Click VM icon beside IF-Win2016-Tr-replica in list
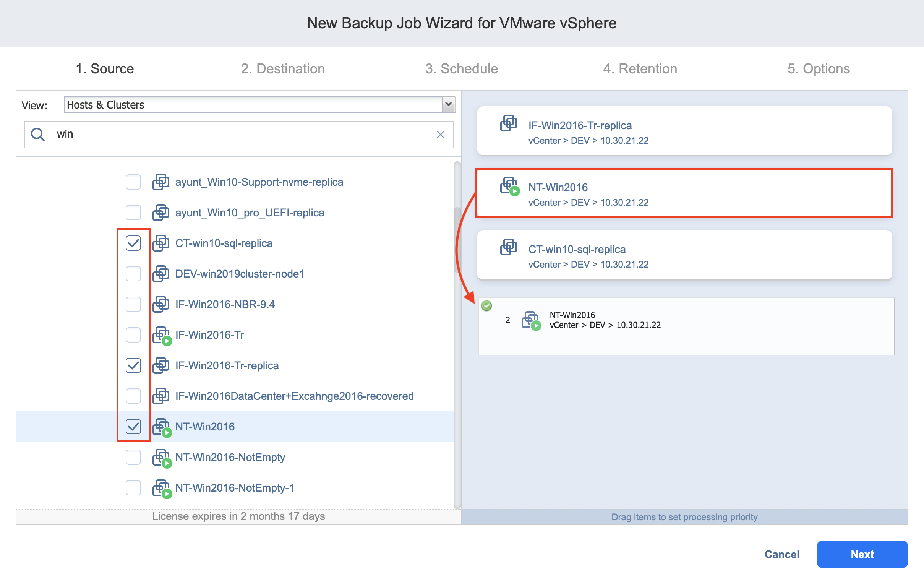Viewport: 924px width, 586px height. [161, 365]
